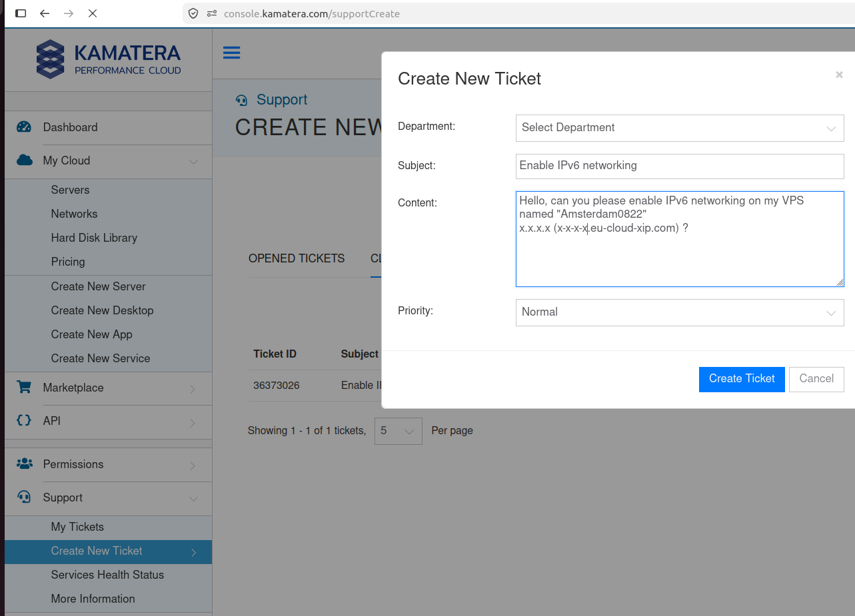
Task: Open Networks in the sidebar
Action: click(x=74, y=214)
